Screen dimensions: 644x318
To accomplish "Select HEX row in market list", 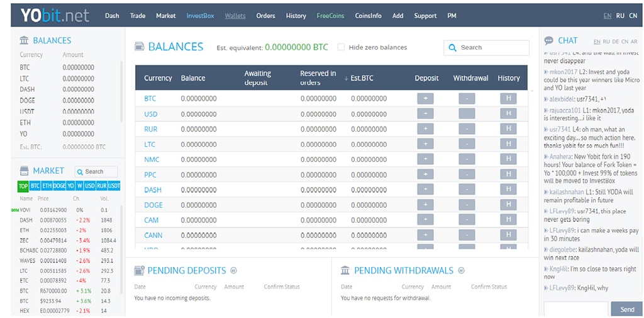I will (x=69, y=310).
